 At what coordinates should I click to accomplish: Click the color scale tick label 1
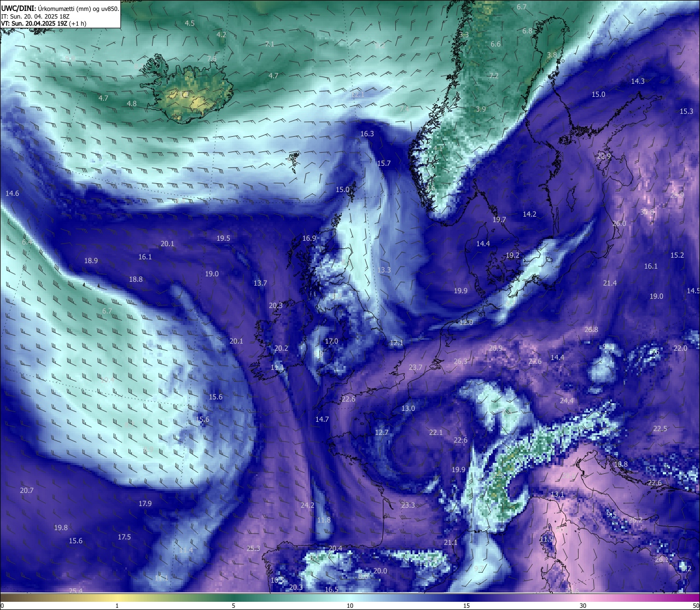point(117,606)
